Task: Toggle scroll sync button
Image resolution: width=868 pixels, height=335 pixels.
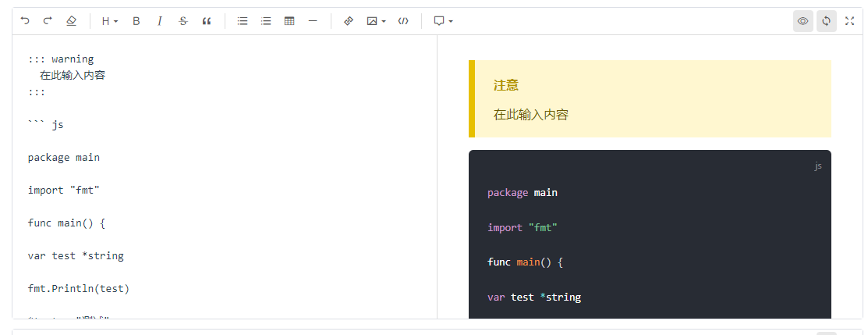Action: tap(827, 21)
